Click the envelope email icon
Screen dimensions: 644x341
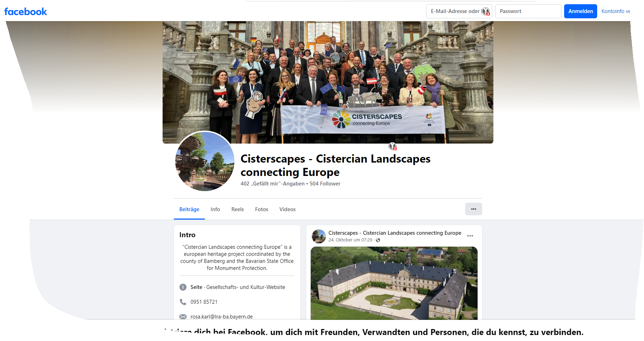pyautogui.click(x=183, y=317)
